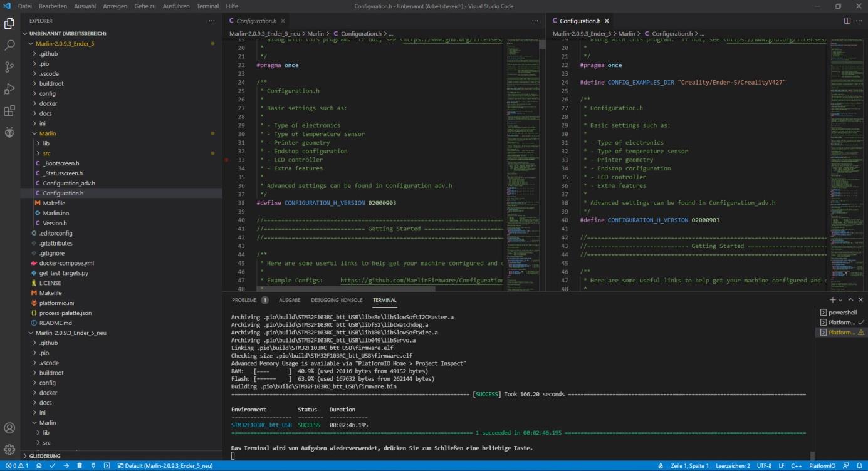Click STM32F103RC_btt_USB link in terminal
Image resolution: width=868 pixels, height=471 pixels.
point(261,425)
